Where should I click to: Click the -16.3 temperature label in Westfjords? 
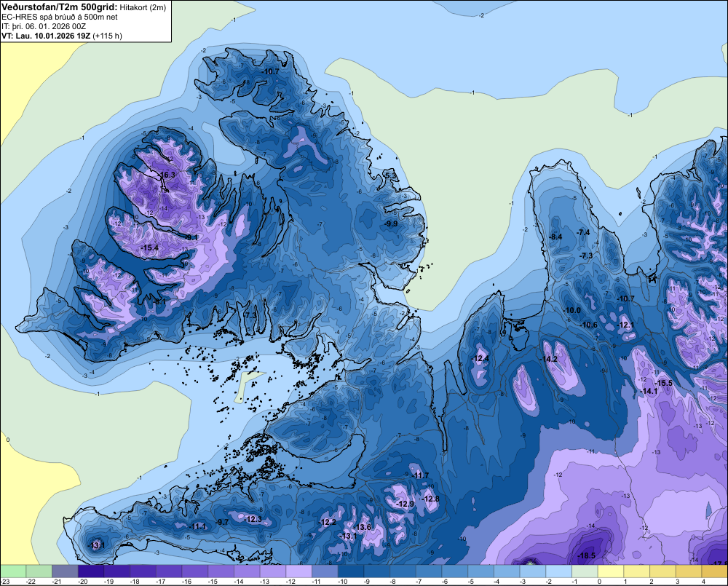166,175
